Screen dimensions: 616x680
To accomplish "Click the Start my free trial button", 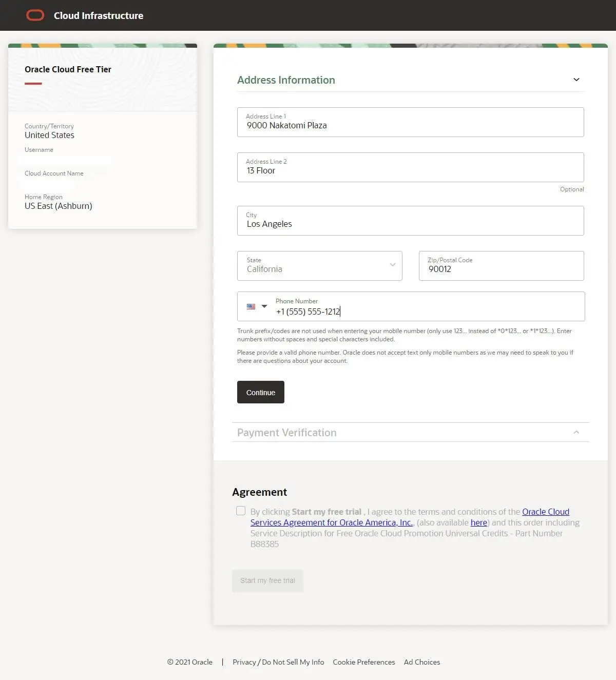I will (267, 580).
